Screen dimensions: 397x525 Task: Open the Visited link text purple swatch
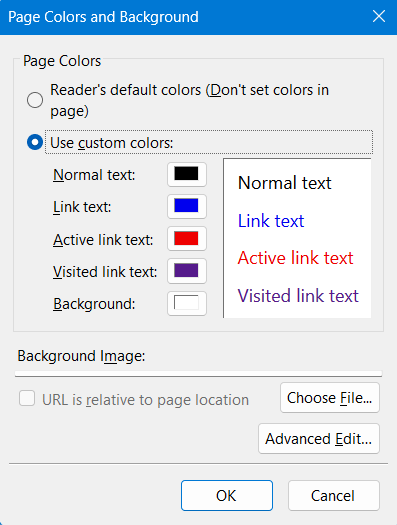(x=187, y=271)
